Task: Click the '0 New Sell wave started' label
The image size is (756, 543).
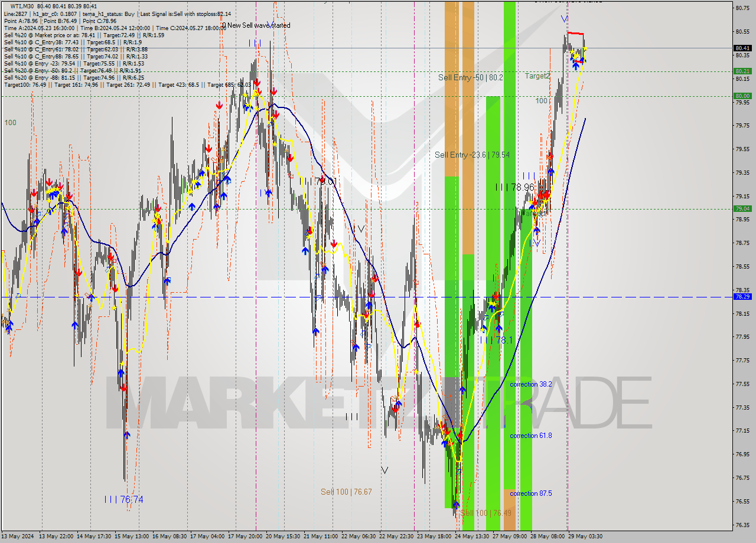Action: (x=256, y=25)
